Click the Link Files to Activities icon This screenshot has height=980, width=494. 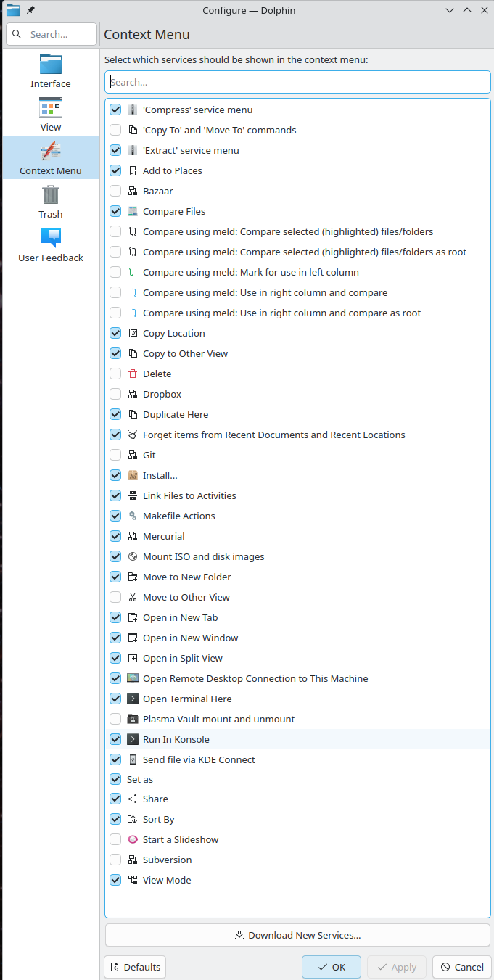click(133, 496)
